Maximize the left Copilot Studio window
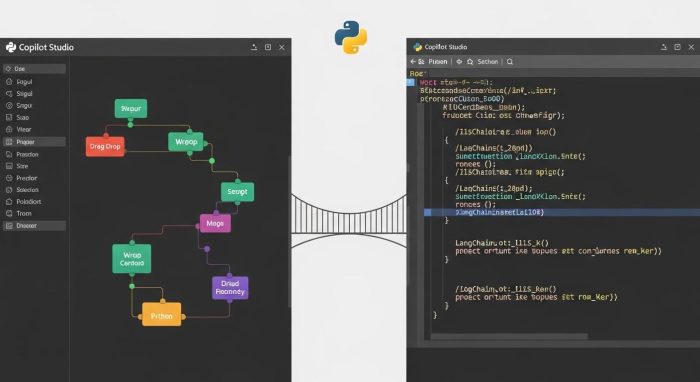 (268, 47)
